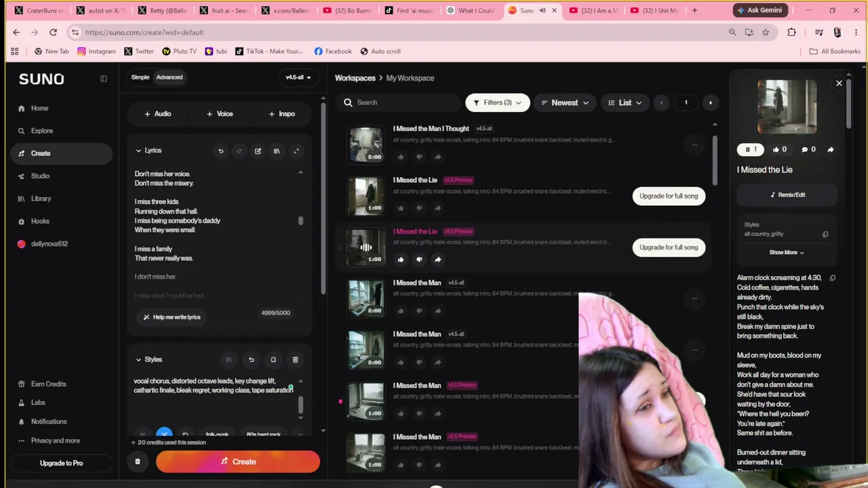
Task: Upgrade the playing I Missed the Lie song
Action: click(x=669, y=247)
